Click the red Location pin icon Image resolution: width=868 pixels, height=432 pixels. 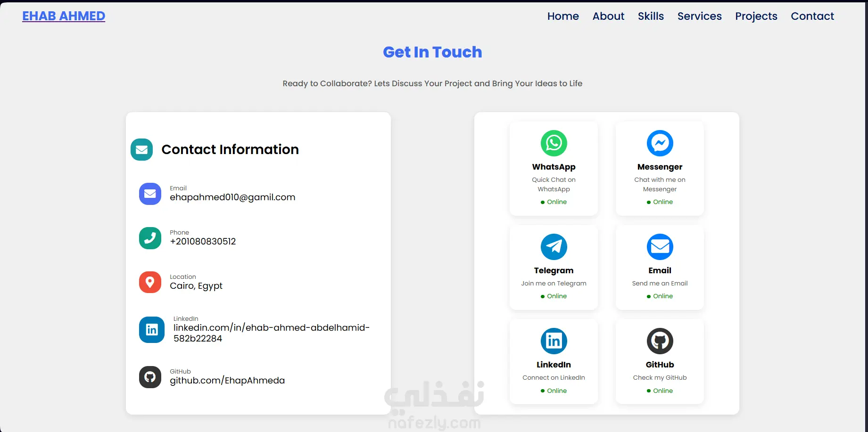click(x=150, y=282)
